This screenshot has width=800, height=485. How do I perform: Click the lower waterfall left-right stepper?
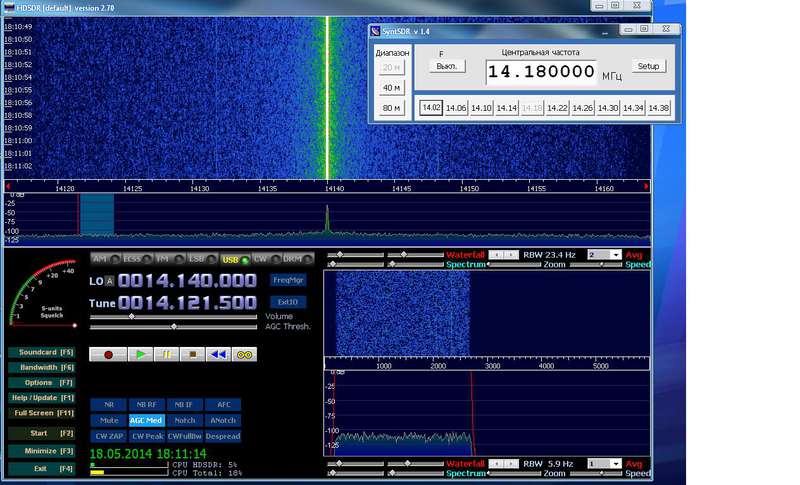point(504,464)
